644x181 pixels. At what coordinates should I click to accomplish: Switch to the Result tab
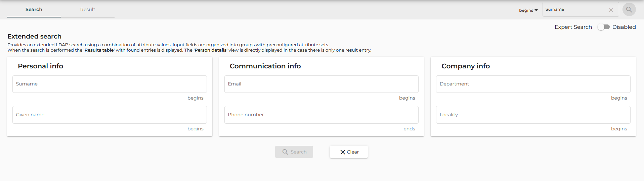click(88, 9)
